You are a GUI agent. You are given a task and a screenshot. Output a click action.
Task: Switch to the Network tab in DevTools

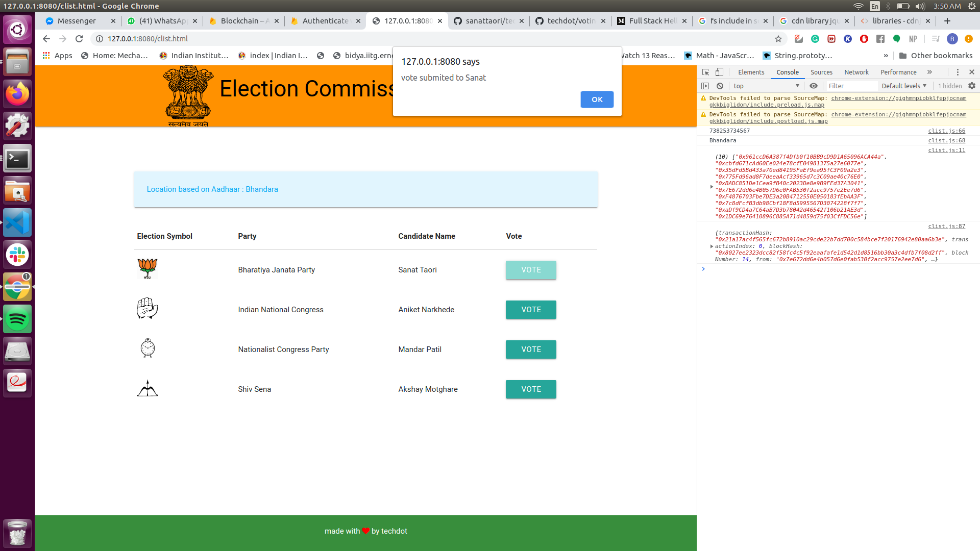tap(856, 72)
